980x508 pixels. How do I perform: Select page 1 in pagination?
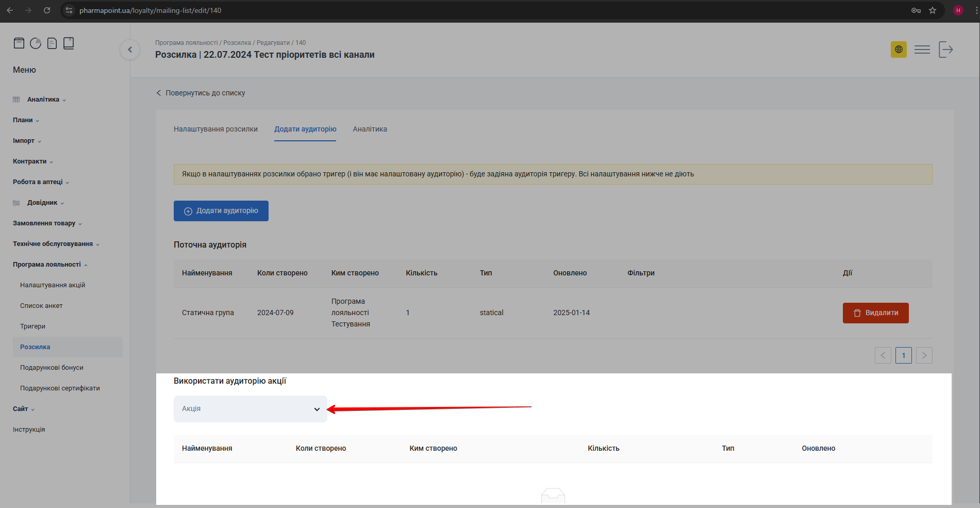(x=904, y=355)
